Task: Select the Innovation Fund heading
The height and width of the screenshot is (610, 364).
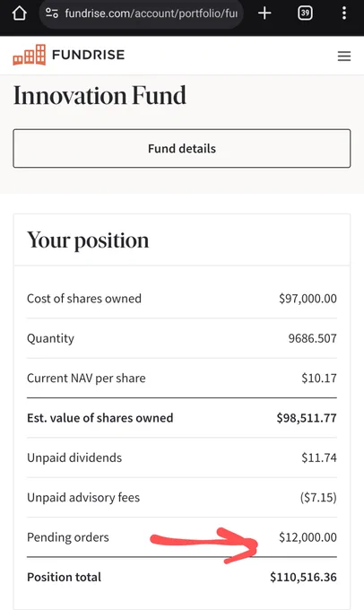Action: [100, 95]
